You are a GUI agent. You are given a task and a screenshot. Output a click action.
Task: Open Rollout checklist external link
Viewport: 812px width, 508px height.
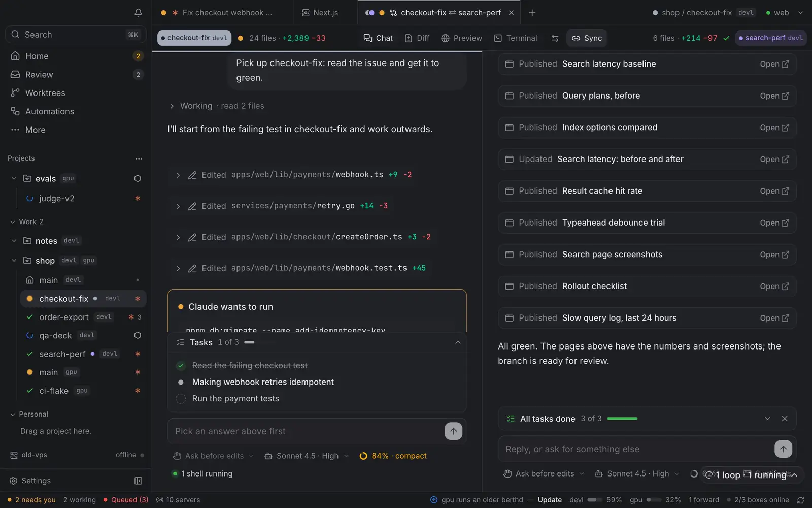[774, 287]
